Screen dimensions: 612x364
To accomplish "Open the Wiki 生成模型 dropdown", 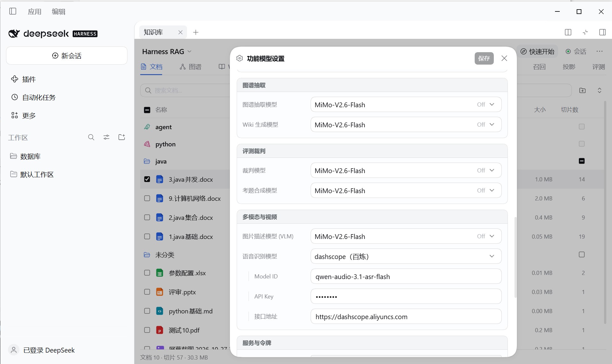I will pyautogui.click(x=406, y=125).
